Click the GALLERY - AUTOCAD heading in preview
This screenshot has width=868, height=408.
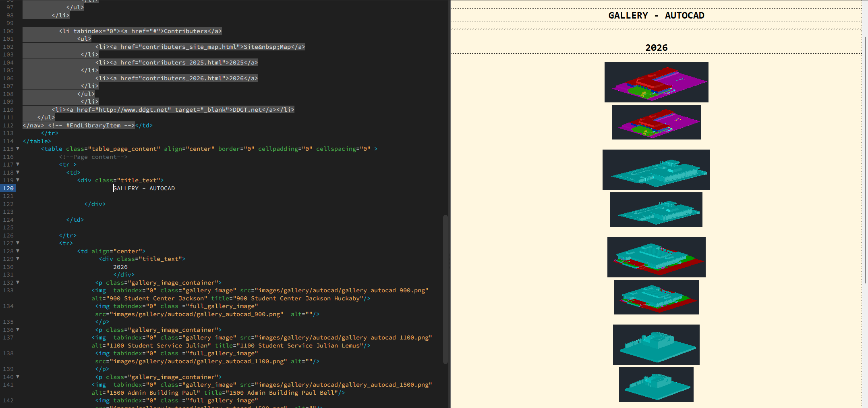(656, 15)
